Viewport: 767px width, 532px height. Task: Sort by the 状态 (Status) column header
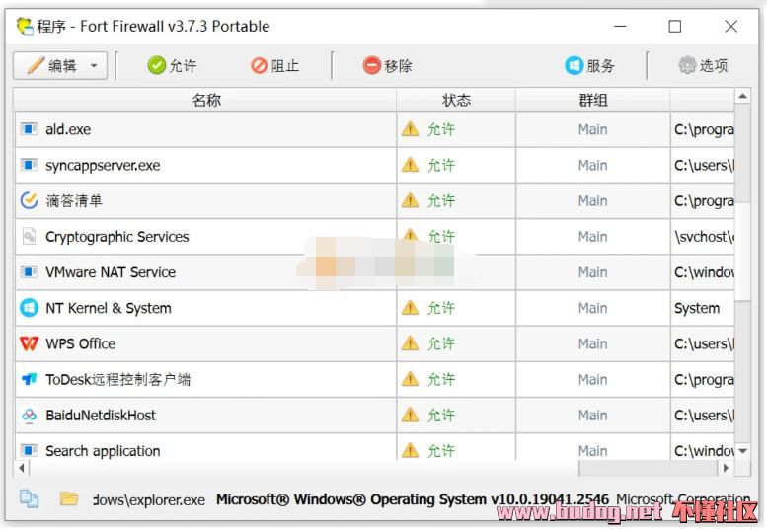pyautogui.click(x=456, y=100)
